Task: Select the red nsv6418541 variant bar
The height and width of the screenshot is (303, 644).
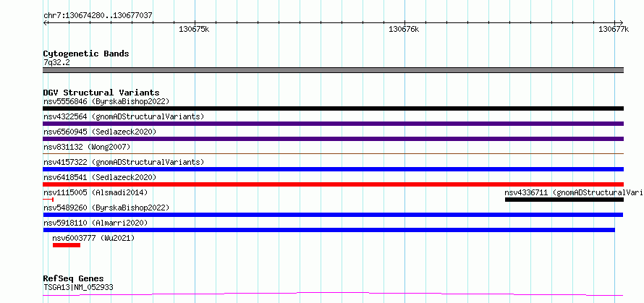Action: pos(333,184)
